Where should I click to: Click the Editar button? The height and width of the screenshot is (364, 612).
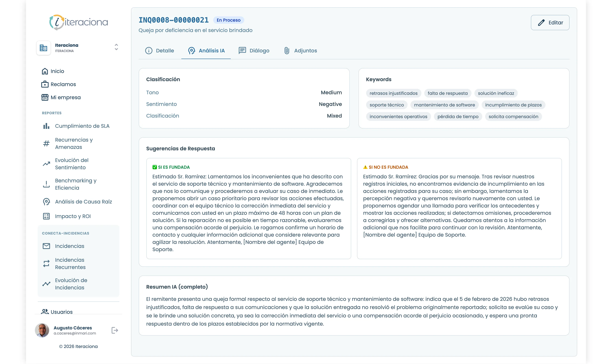point(550,23)
